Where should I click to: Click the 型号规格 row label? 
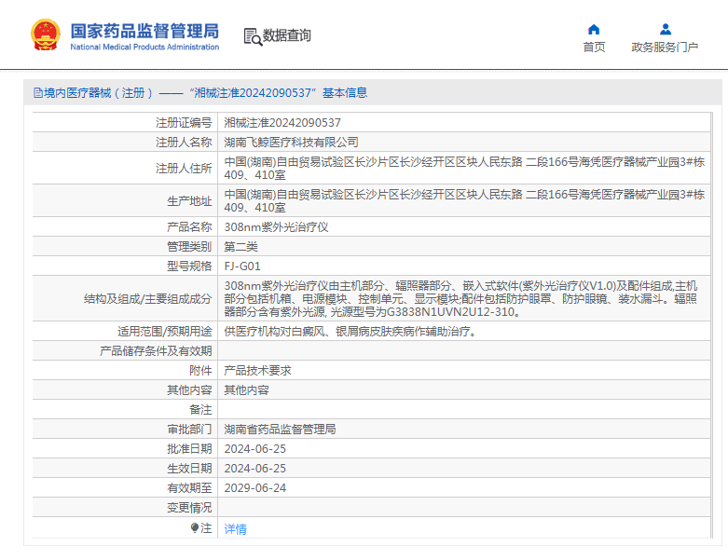coord(189,266)
